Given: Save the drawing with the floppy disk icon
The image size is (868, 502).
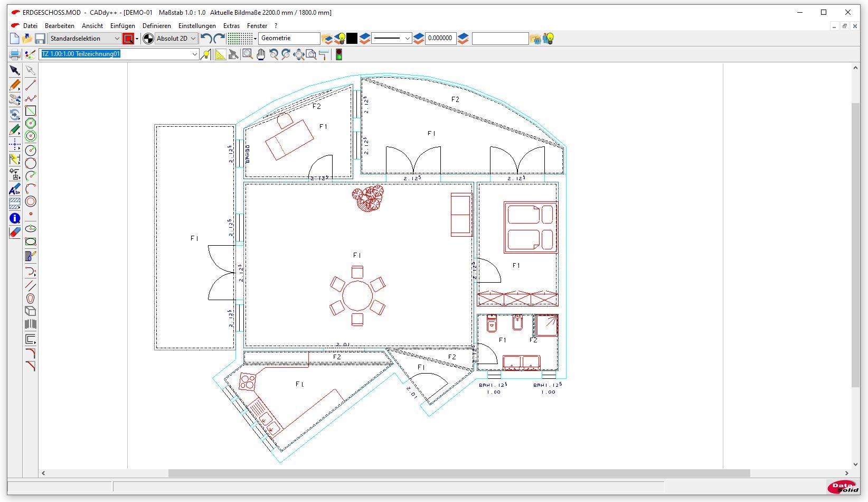Looking at the screenshot, I should pos(40,39).
